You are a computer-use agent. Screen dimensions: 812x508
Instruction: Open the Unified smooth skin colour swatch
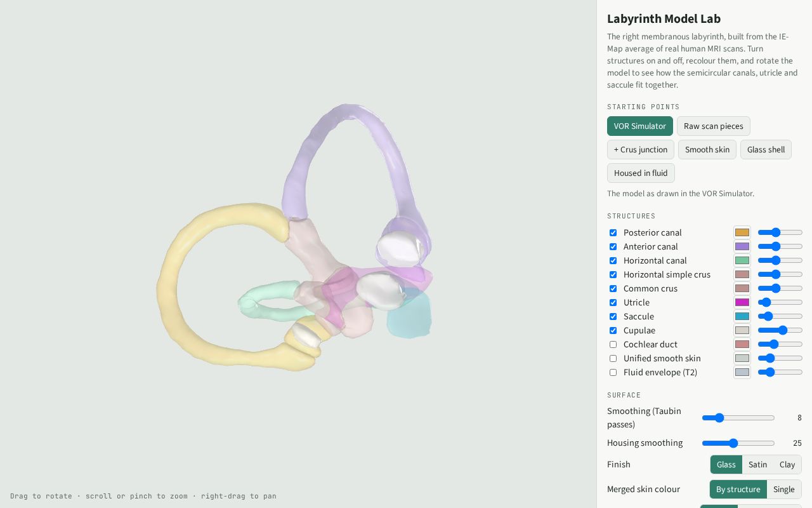(742, 358)
